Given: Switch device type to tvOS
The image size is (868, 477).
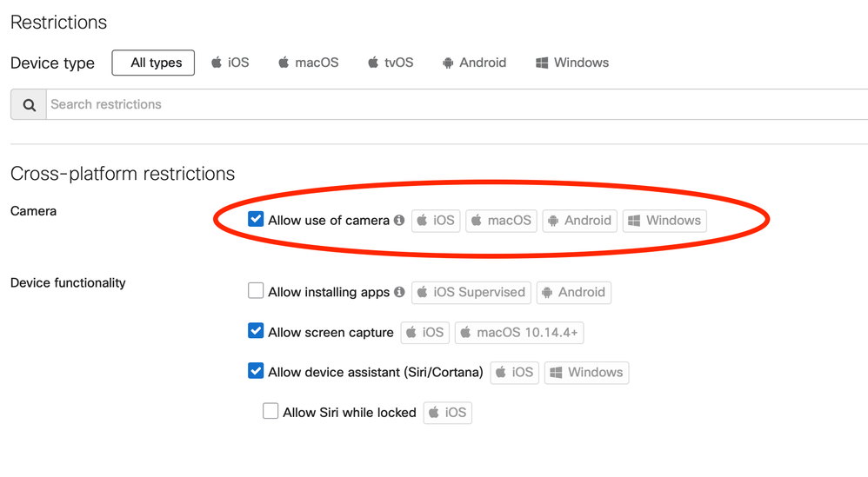Looking at the screenshot, I should [x=390, y=63].
